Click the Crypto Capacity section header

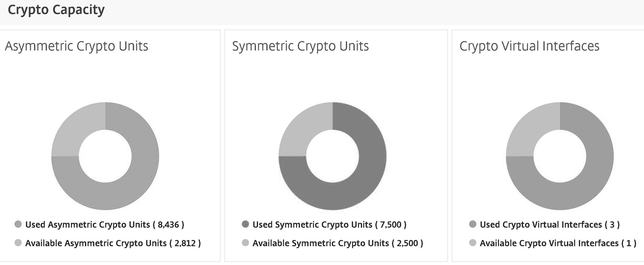click(56, 10)
